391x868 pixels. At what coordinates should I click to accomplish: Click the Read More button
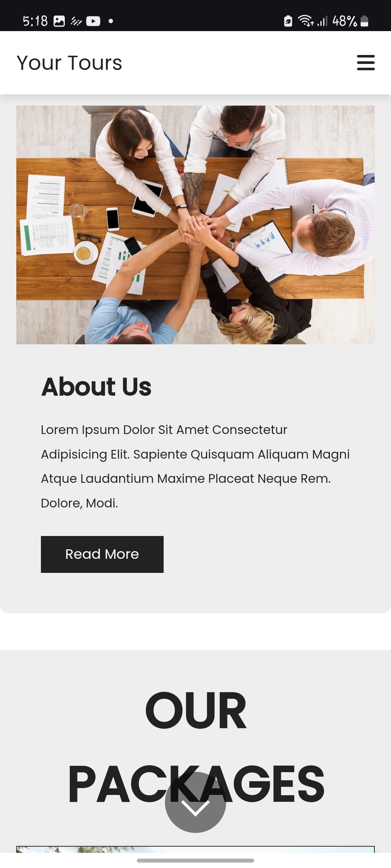pos(102,554)
